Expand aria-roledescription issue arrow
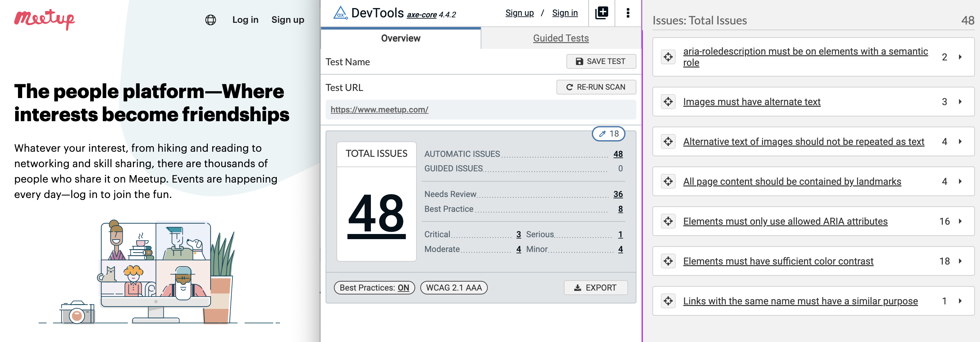The height and width of the screenshot is (342, 980). [x=960, y=57]
